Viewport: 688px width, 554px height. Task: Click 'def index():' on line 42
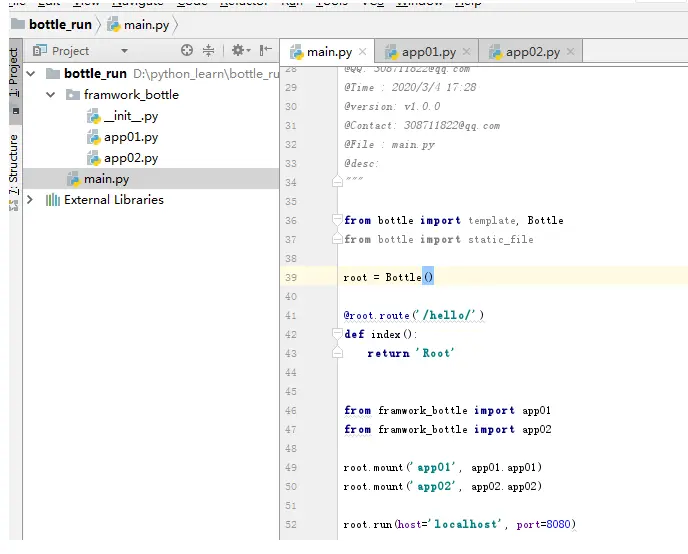[380, 334]
